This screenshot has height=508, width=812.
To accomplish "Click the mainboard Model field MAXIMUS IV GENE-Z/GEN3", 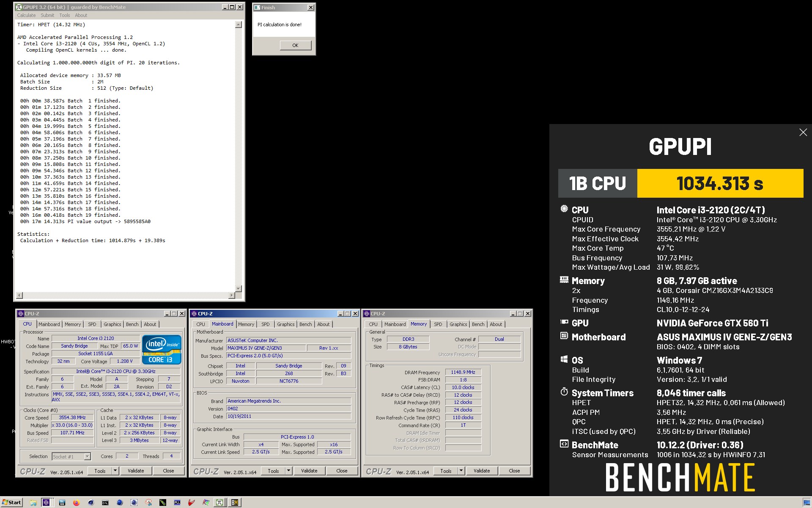I will pyautogui.click(x=266, y=348).
